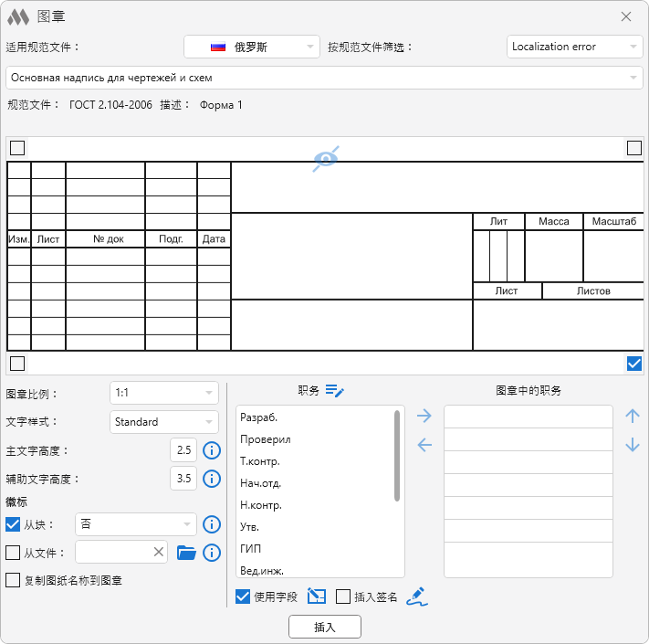
Task: Click the 辅助文字高度 value field
Action: (183, 479)
